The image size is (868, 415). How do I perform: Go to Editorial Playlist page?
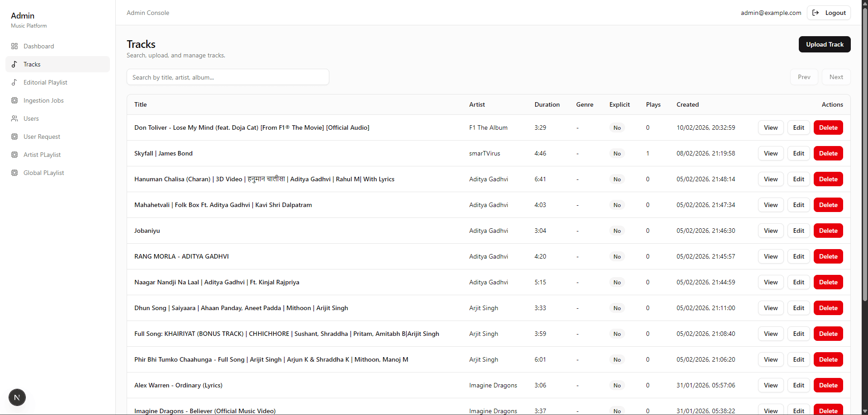[x=57, y=82]
